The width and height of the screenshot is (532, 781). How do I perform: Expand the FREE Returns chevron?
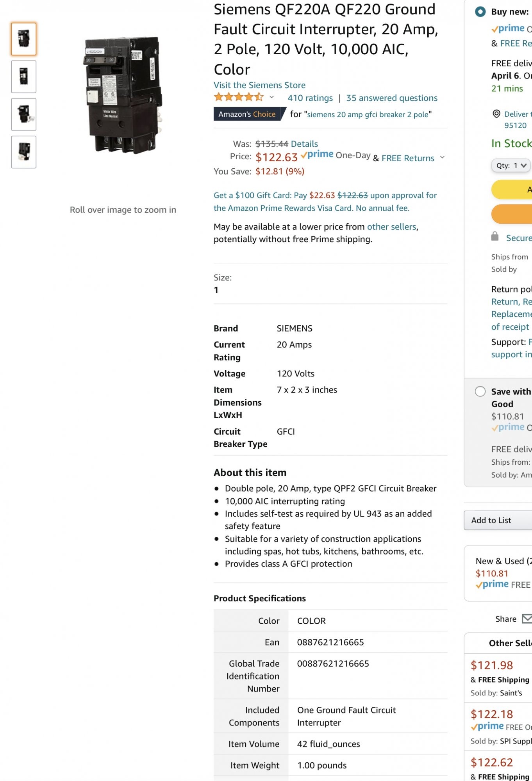(x=442, y=157)
